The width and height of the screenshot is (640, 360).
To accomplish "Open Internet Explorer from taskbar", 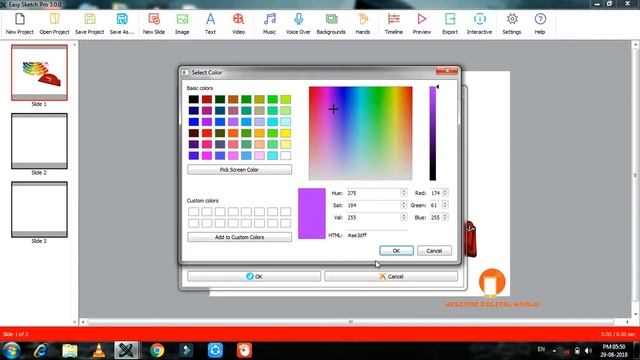I will pyautogui.click(x=41, y=351).
